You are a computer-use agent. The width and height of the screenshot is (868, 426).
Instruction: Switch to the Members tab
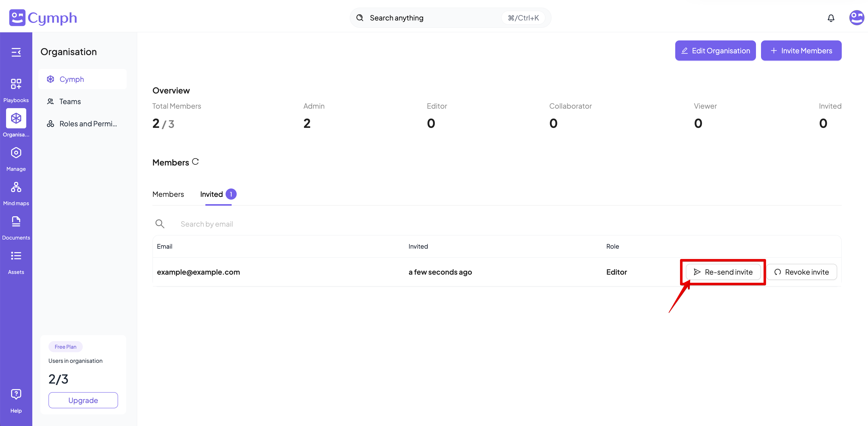pyautogui.click(x=168, y=194)
